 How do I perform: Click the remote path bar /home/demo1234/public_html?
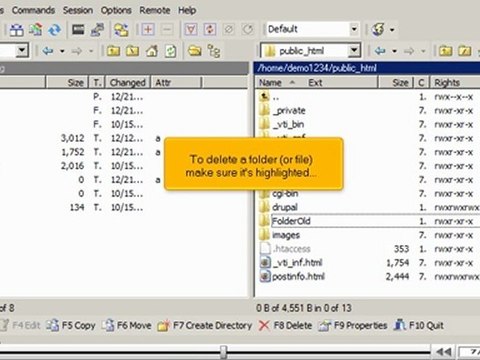point(367,68)
